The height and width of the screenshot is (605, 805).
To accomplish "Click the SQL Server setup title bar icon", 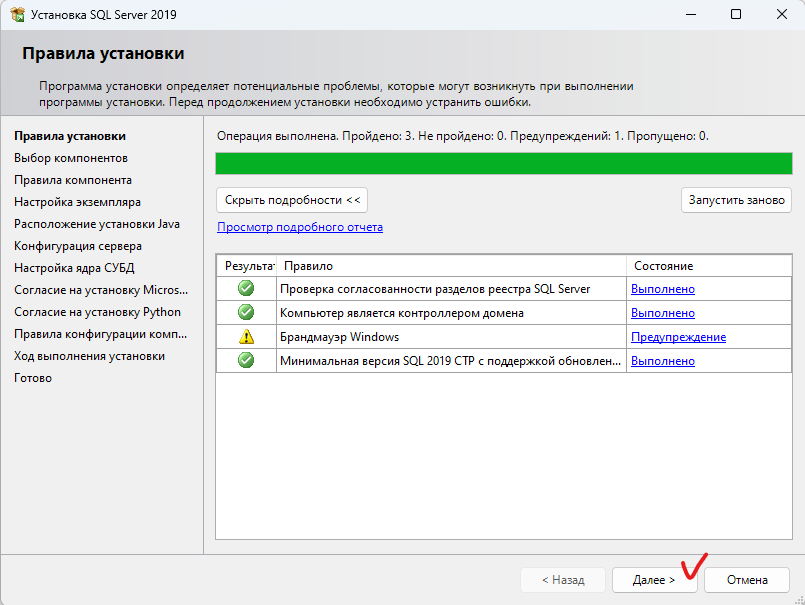I will pyautogui.click(x=17, y=14).
